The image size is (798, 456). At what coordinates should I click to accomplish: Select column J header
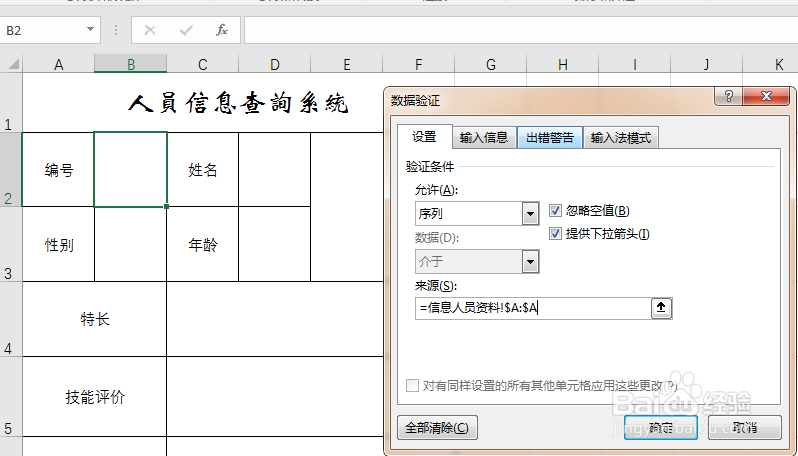[706, 65]
